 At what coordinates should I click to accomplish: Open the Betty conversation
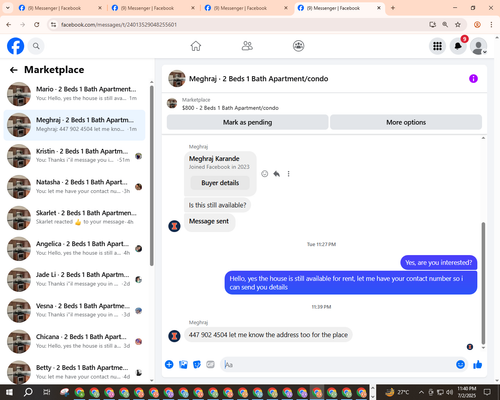click(74, 372)
